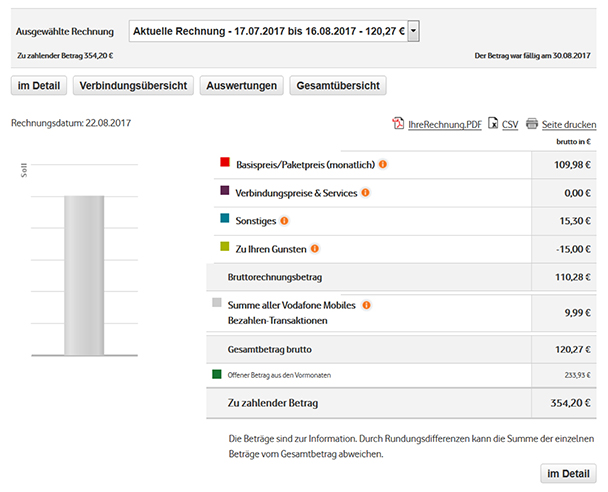Show info for Sonstiges
The height and width of the screenshot is (492, 608).
click(285, 220)
